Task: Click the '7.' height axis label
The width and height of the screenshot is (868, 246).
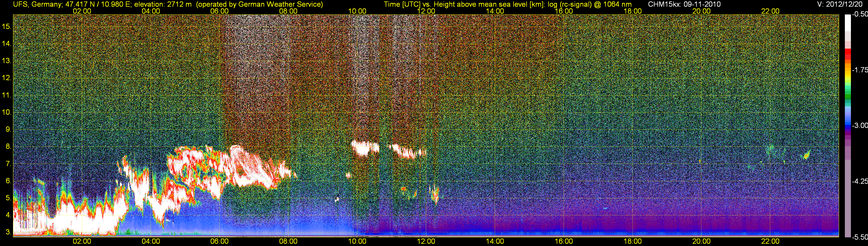Action: coord(9,164)
